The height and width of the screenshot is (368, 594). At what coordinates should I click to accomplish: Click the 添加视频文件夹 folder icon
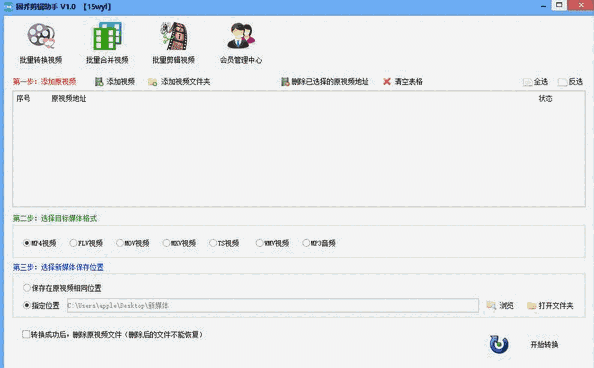pyautogui.click(x=153, y=82)
